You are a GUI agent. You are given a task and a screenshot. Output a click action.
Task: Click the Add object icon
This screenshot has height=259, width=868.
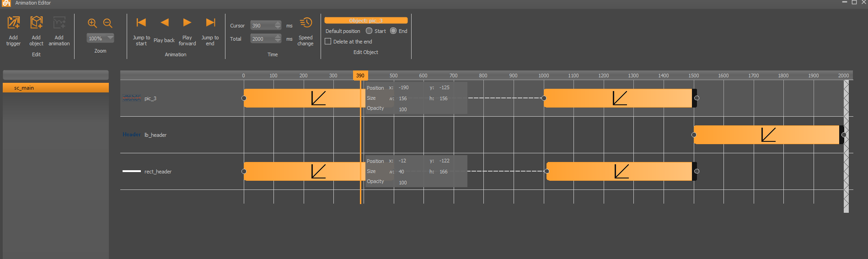pos(36,23)
